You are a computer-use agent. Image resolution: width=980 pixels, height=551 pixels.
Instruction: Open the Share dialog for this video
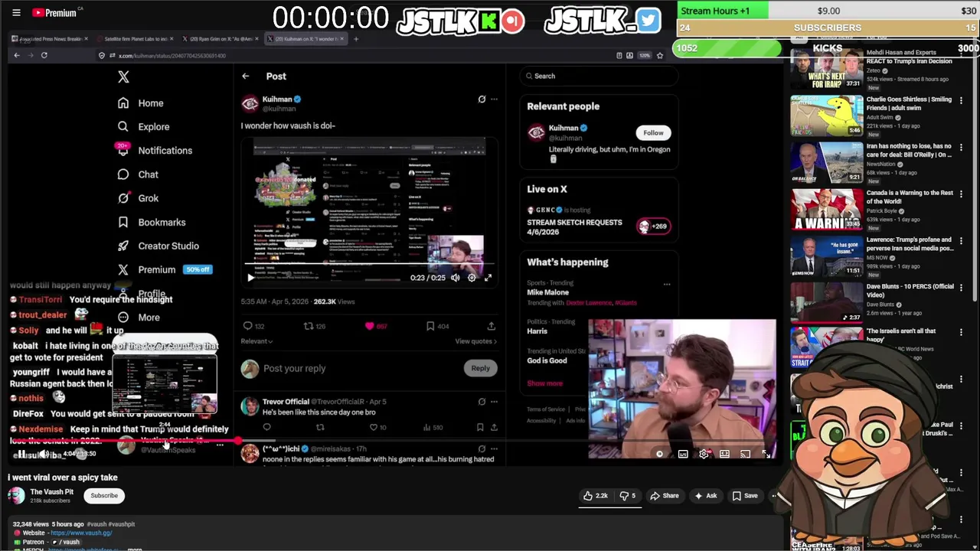pyautogui.click(x=665, y=496)
